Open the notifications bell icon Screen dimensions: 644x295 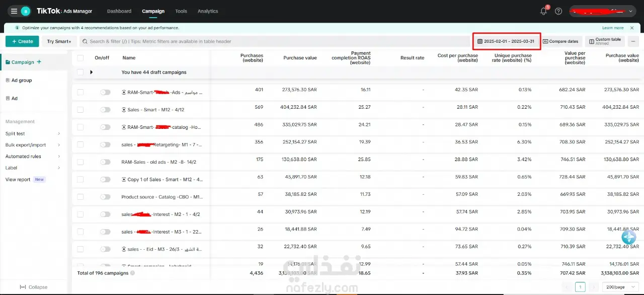pos(543,11)
